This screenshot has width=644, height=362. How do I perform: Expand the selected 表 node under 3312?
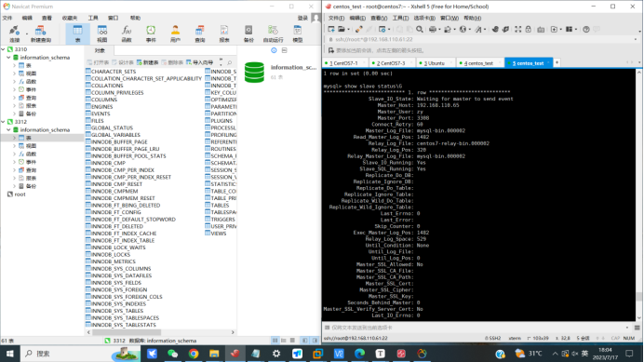tap(14, 138)
